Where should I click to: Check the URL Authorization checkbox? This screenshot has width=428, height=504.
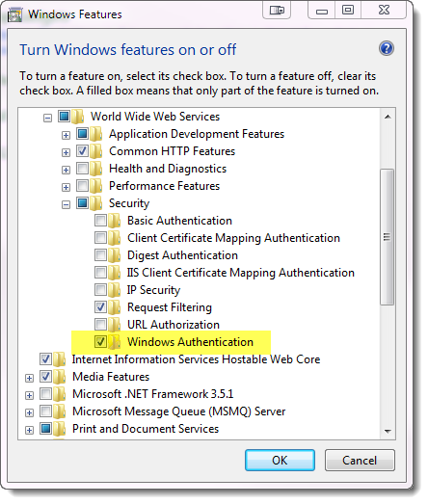[x=100, y=325]
